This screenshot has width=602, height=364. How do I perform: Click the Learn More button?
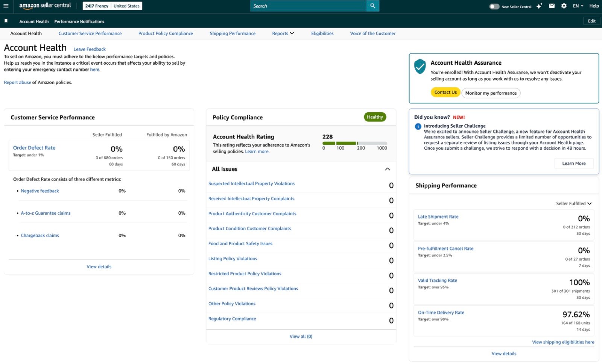pos(574,164)
